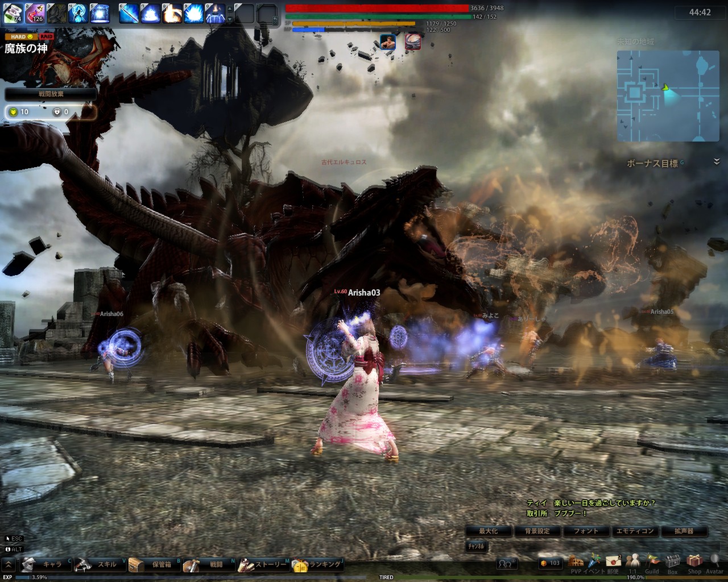This screenshot has width=728, height=582.
Task: Click the fighter buff icon under the bars
Action: tap(388, 42)
